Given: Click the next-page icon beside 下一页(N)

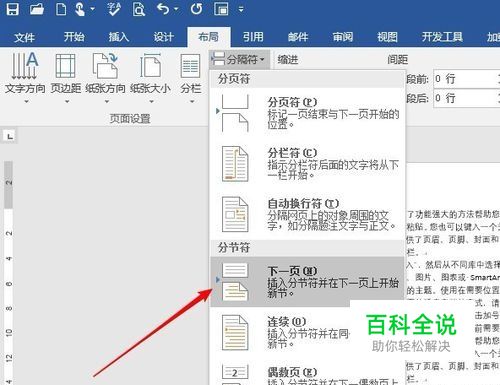Looking at the screenshot, I should 235,282.
